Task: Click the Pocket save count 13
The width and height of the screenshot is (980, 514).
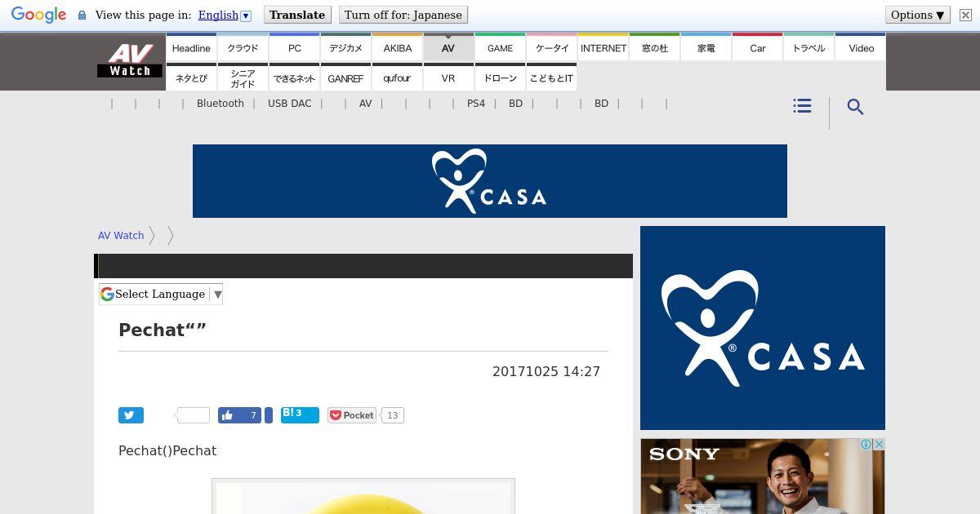Action: tap(392, 415)
